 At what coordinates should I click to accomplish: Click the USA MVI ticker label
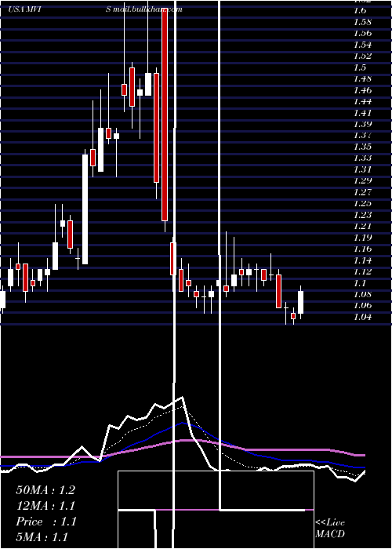click(x=24, y=9)
